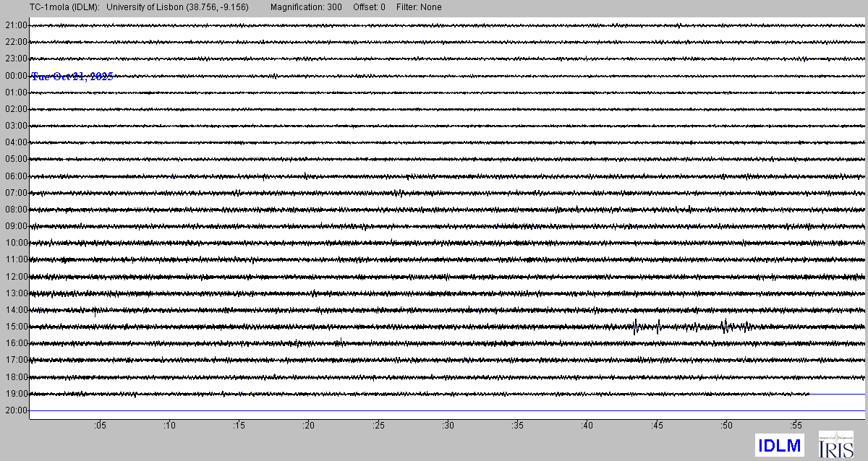
Task: Select the 15:00 hour trace label
Action: (16, 327)
